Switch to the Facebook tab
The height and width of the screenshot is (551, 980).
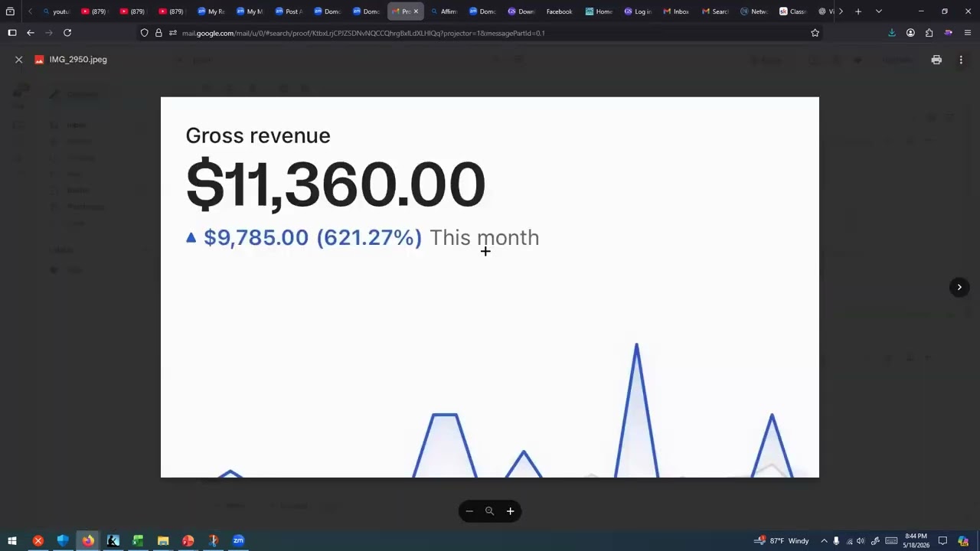[560, 11]
